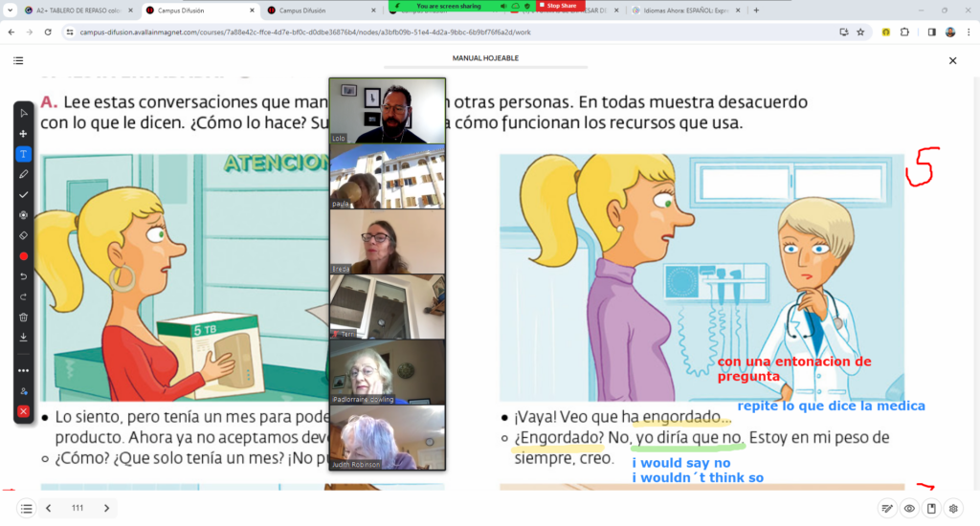Close the annotation toolbar with red X
The image size is (980, 526).
pos(24,411)
